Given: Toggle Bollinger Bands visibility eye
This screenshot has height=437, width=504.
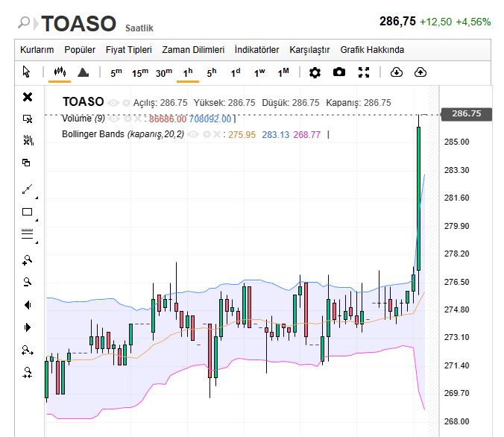Looking at the screenshot, I should click(x=193, y=134).
